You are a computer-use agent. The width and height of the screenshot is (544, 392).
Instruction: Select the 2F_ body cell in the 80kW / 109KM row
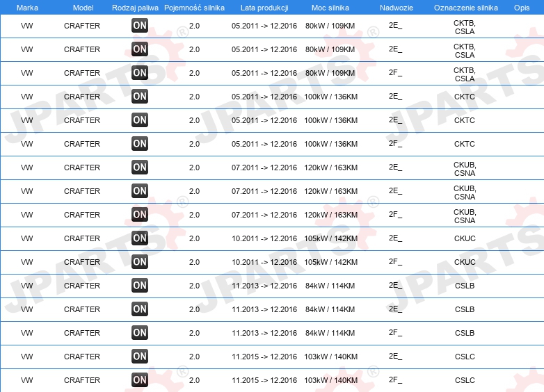pos(396,73)
